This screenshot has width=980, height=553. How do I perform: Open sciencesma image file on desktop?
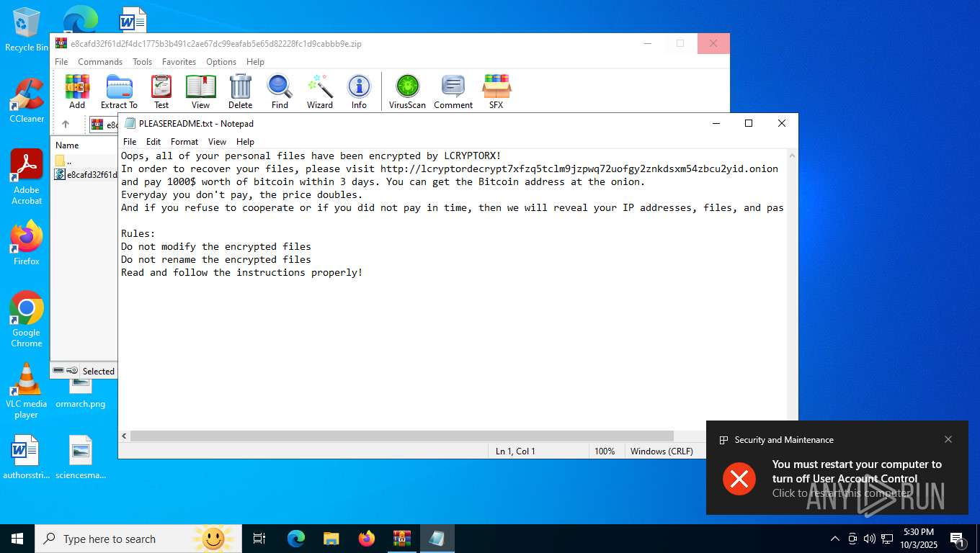[81, 457]
